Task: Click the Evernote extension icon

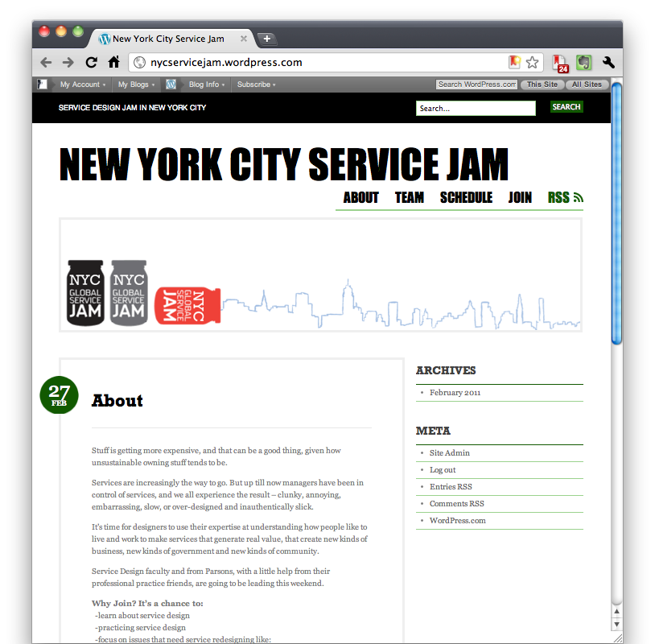Action: coord(582,62)
